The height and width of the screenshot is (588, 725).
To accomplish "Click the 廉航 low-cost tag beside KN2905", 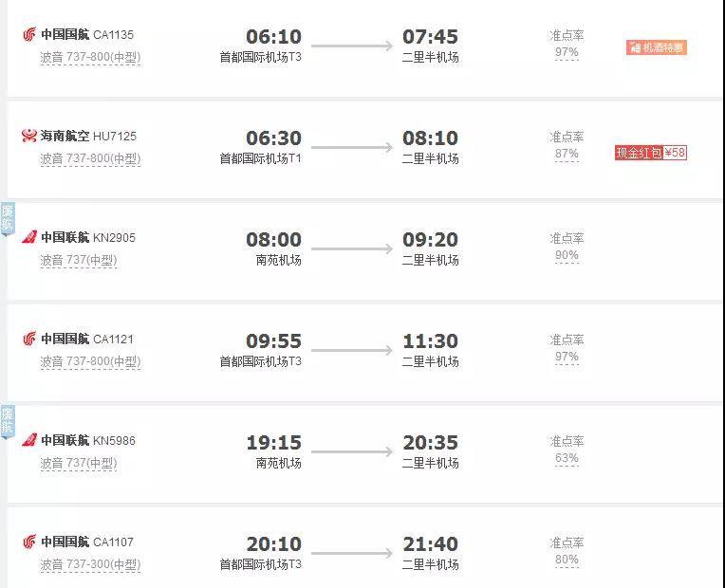I will (x=8, y=219).
